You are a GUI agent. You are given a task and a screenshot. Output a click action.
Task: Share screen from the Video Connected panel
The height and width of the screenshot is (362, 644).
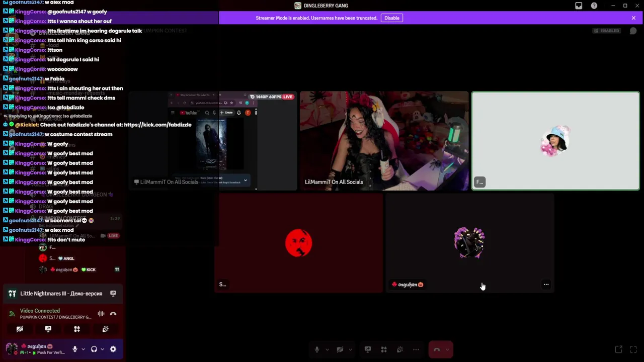(x=48, y=329)
